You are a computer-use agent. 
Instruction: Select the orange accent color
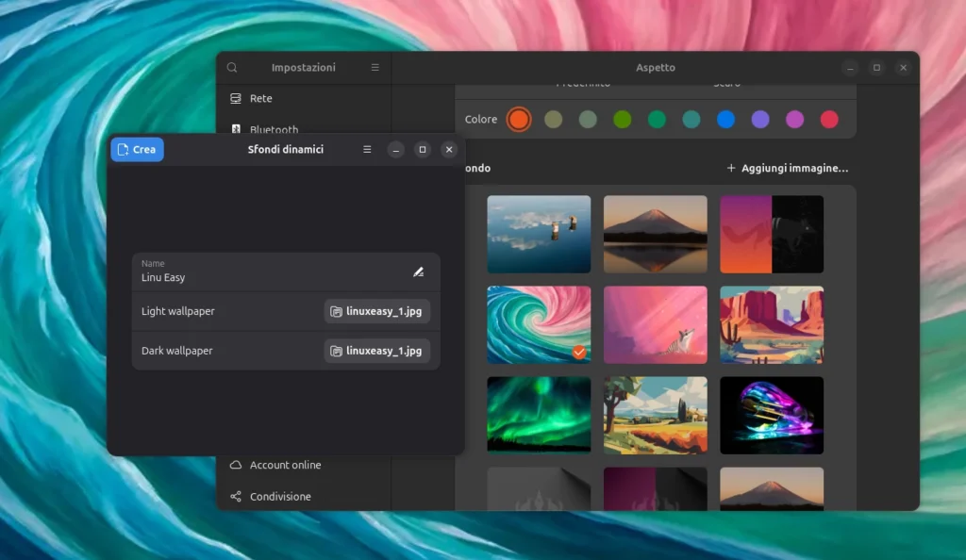point(518,120)
